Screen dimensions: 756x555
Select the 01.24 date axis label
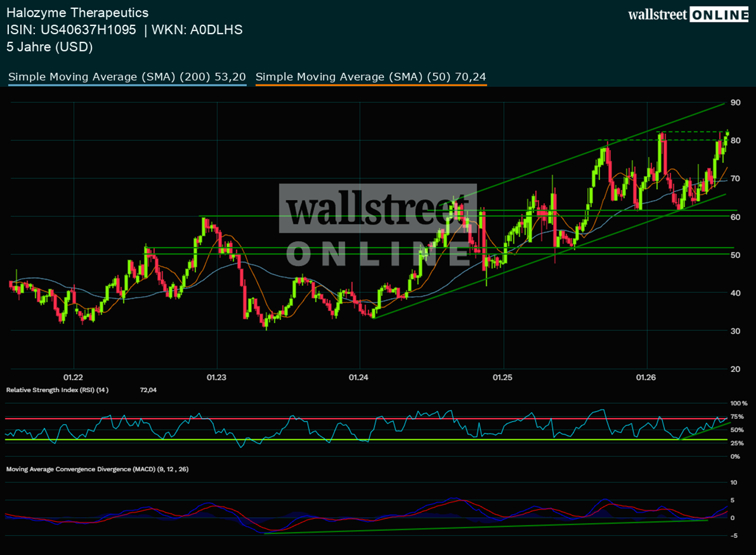click(x=360, y=377)
